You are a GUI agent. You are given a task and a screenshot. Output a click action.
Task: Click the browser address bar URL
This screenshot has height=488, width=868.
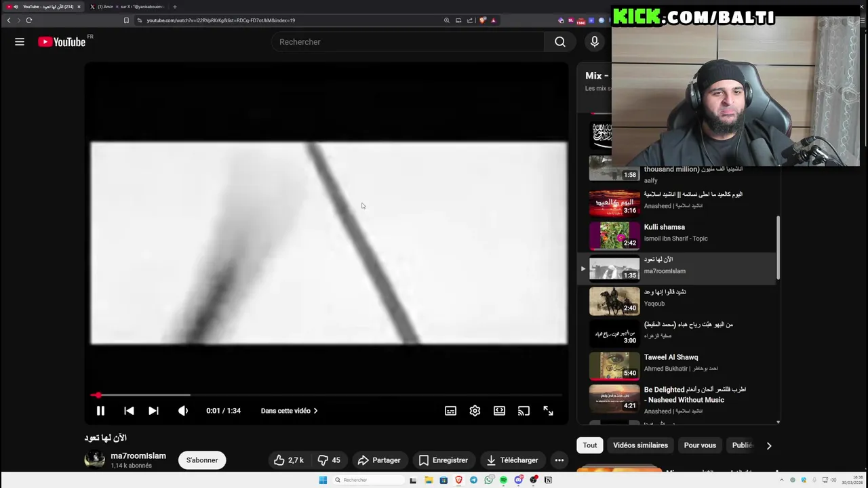[221, 20]
